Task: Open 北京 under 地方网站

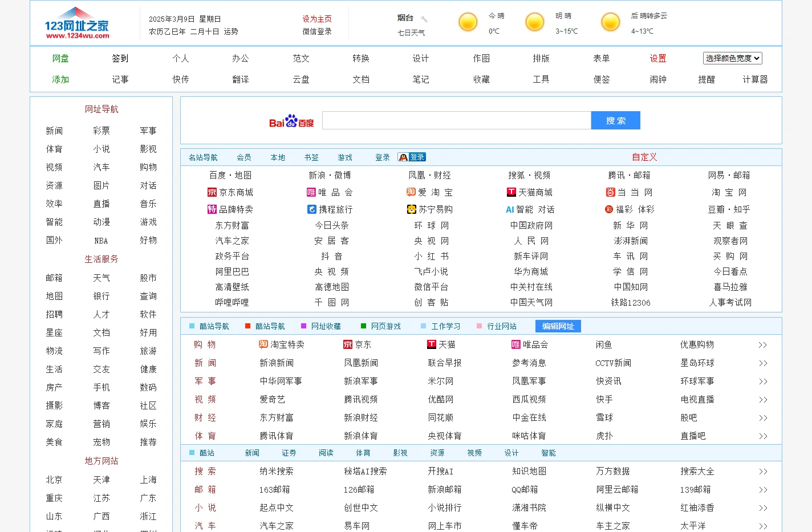Action: point(54,480)
